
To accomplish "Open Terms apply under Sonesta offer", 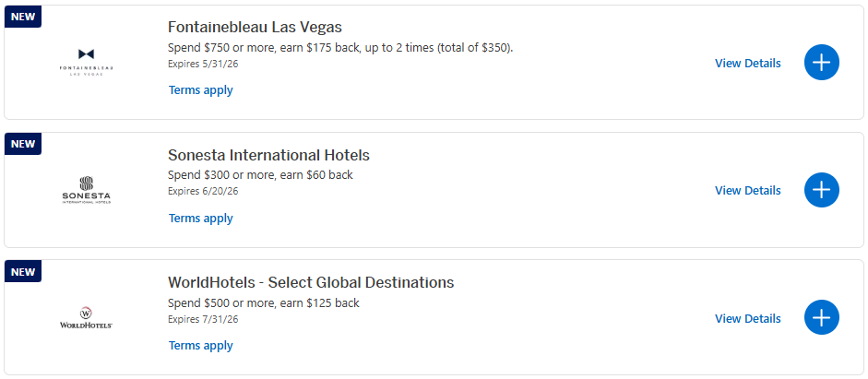I will tap(200, 219).
